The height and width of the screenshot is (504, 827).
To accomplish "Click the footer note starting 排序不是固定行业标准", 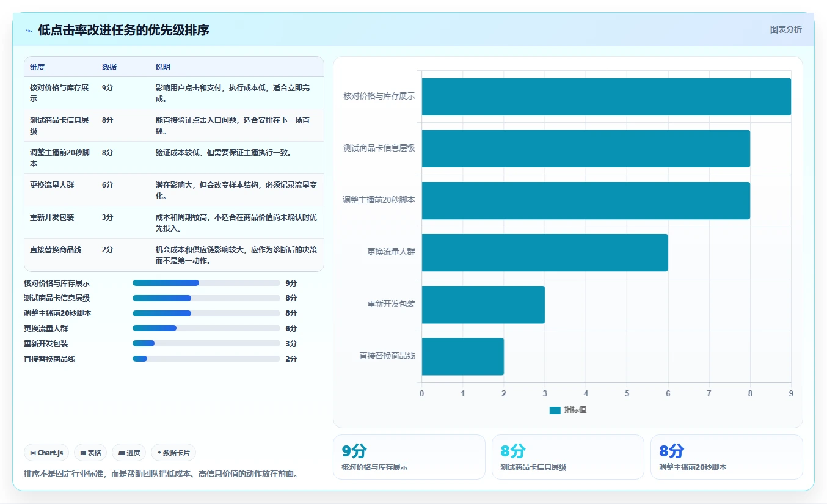I will point(162,473).
